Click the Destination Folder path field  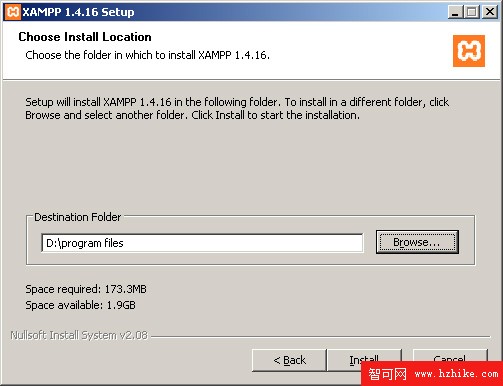(x=202, y=243)
